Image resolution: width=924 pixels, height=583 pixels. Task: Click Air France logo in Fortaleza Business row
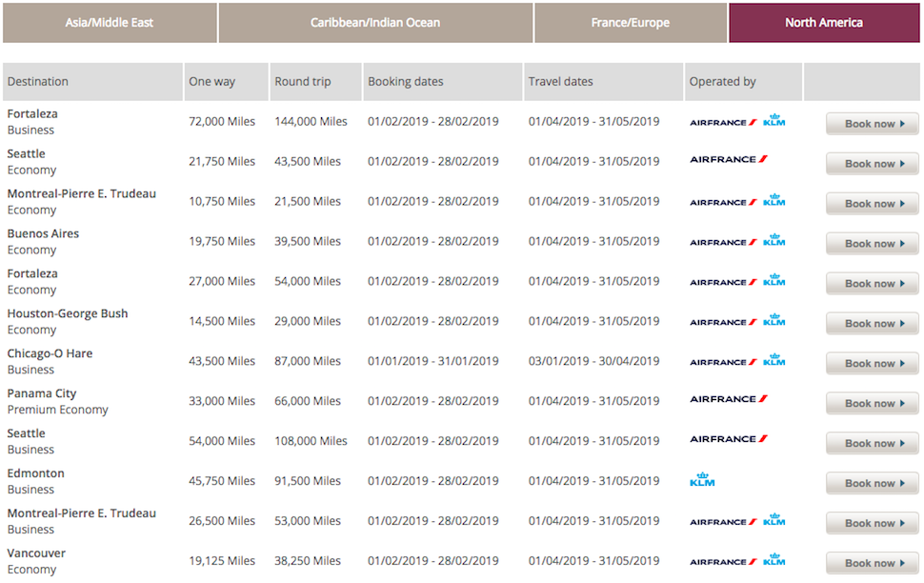pos(723,123)
